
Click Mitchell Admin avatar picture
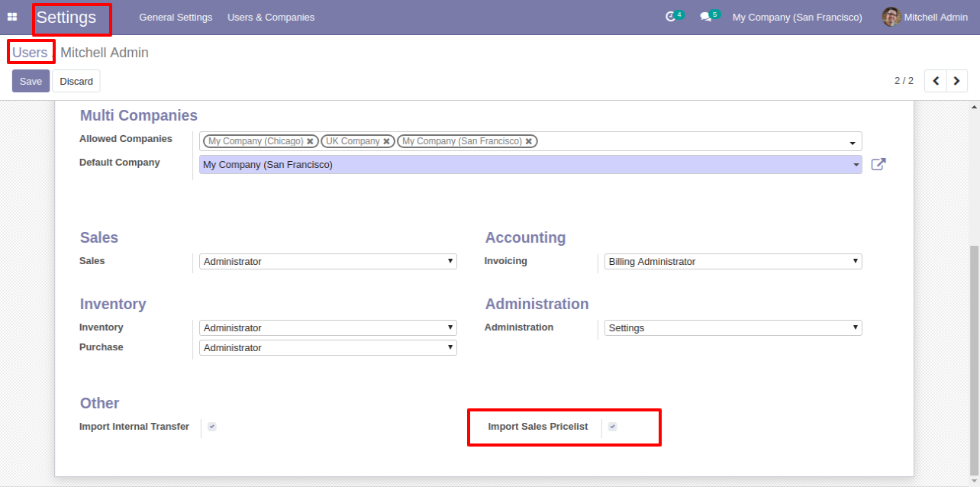pyautogui.click(x=891, y=17)
